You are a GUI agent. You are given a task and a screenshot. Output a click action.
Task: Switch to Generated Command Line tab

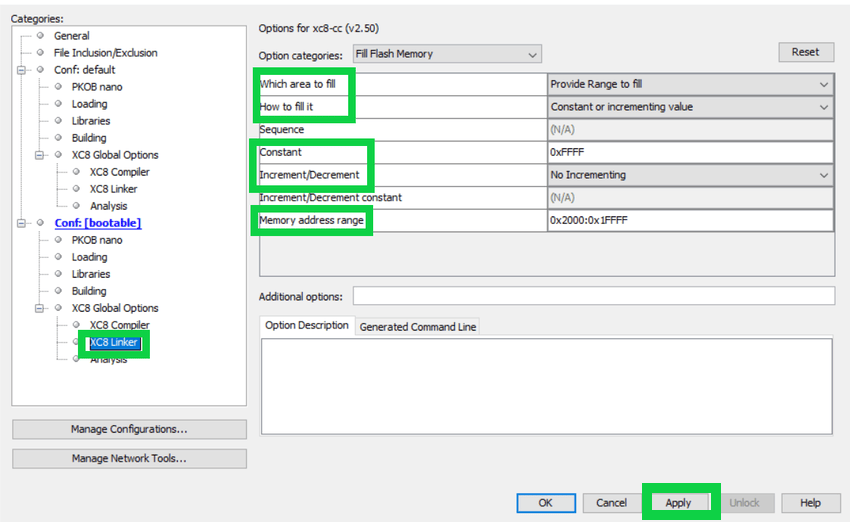417,327
